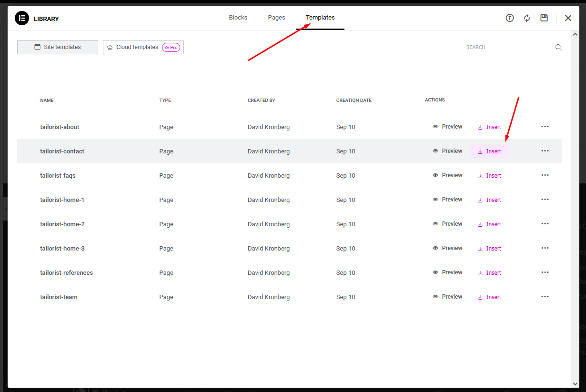586x392 pixels.
Task: Click the Elementor logo icon
Action: tap(22, 19)
